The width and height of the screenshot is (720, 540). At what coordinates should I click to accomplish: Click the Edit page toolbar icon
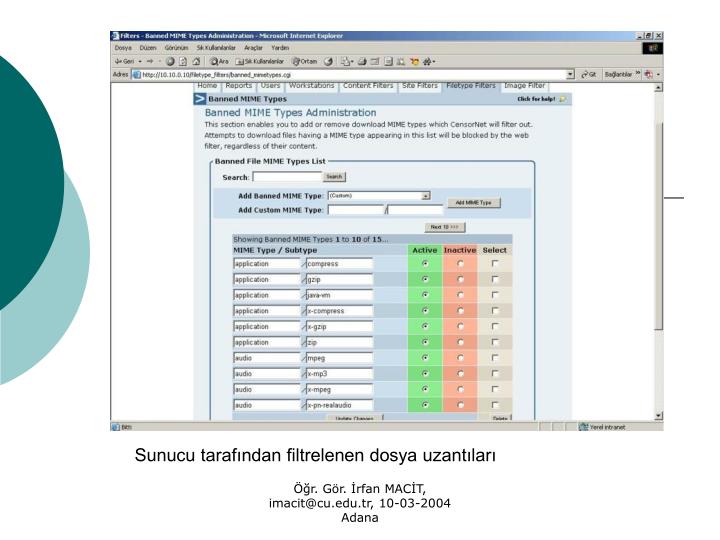(x=375, y=62)
